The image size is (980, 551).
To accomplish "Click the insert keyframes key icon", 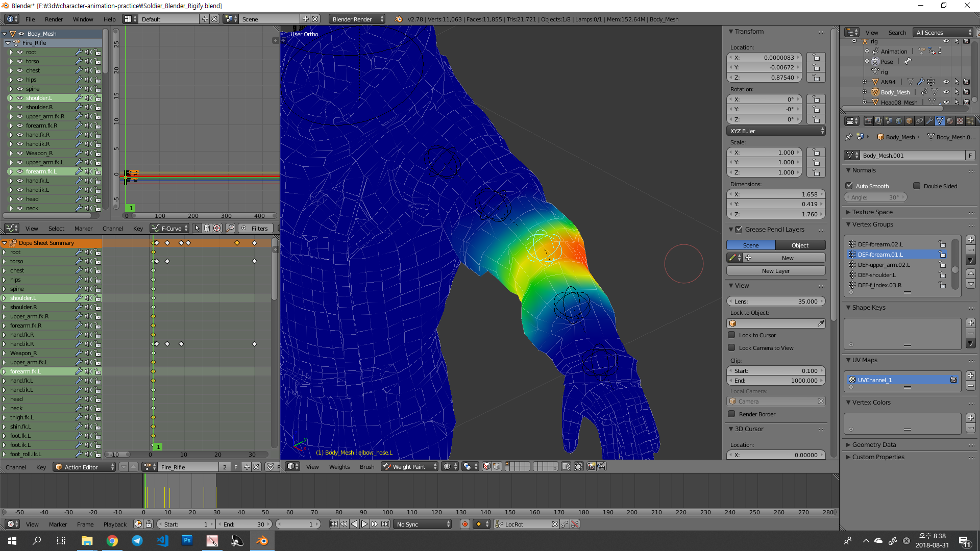I will tap(565, 524).
